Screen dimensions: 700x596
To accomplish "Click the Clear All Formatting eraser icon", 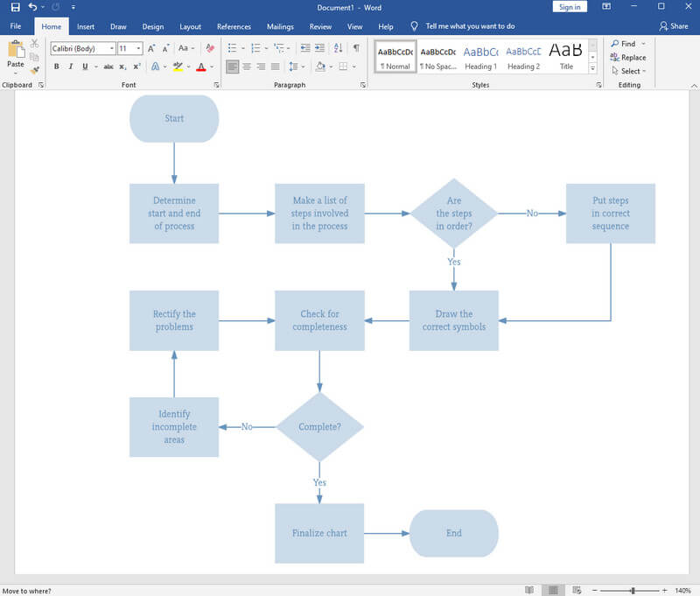I will (209, 48).
